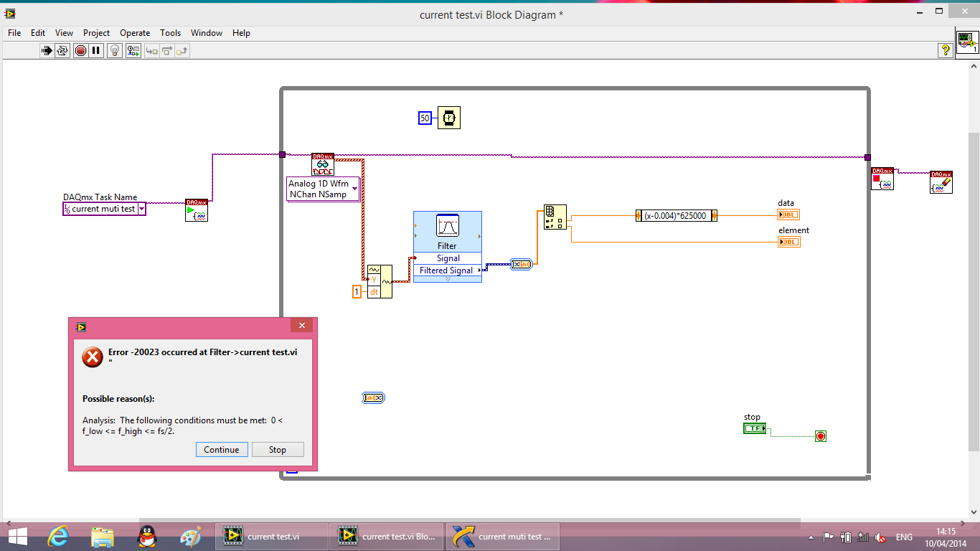Switch to 'current test.vi' front panel taskbar button
Screen dimensions: 980x551
tap(271, 537)
